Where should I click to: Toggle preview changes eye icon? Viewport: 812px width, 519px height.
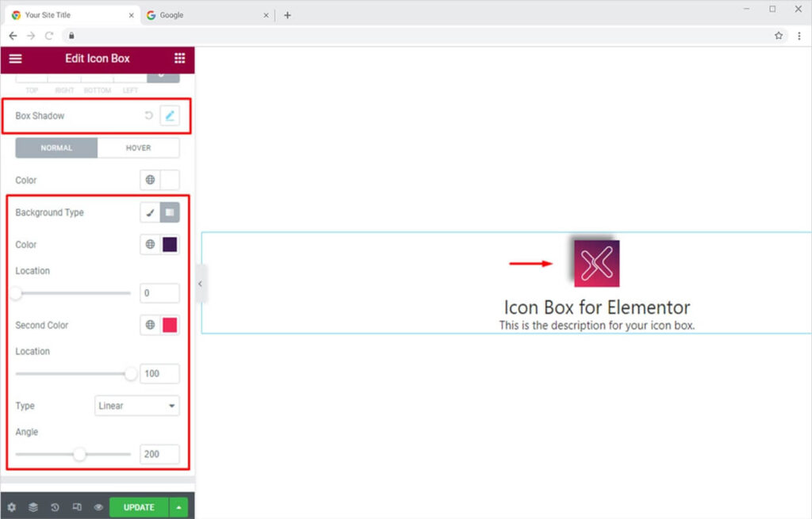[98, 507]
